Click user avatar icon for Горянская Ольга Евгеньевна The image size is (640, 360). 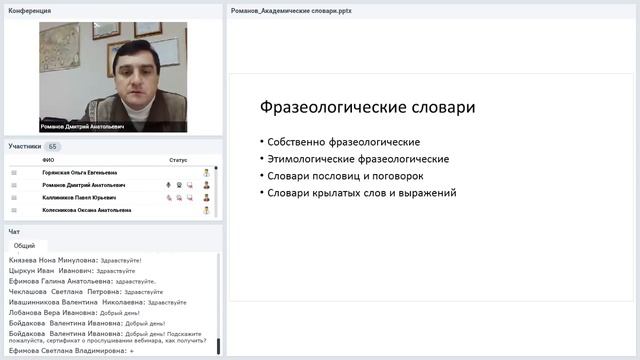click(207, 173)
